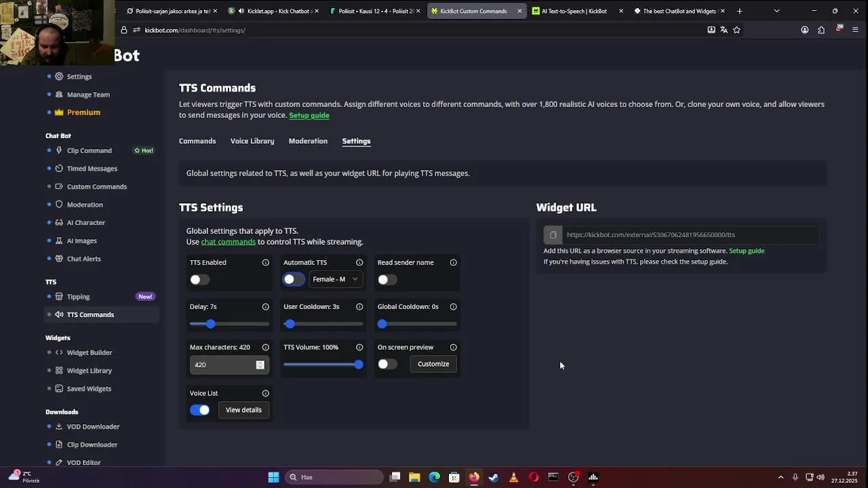The height and width of the screenshot is (488, 868).
Task: Show info icon next to Global Cooldown: 0s
Action: pos(454,306)
